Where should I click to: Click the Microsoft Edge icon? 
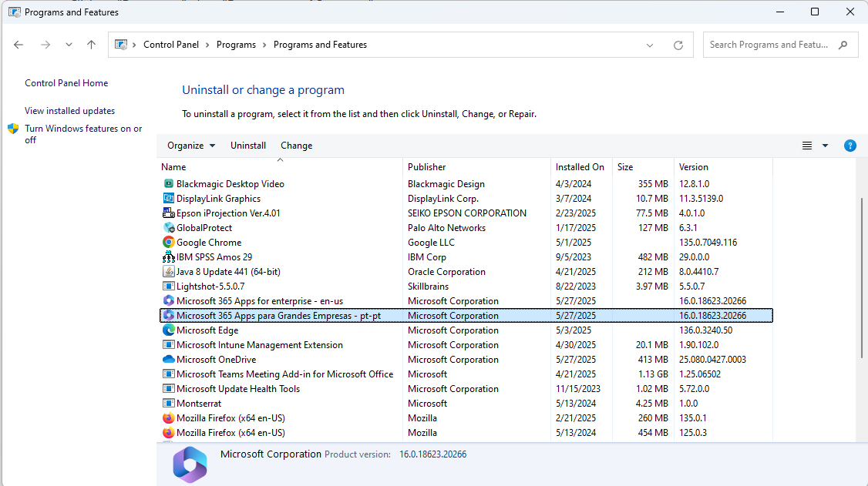click(x=168, y=330)
